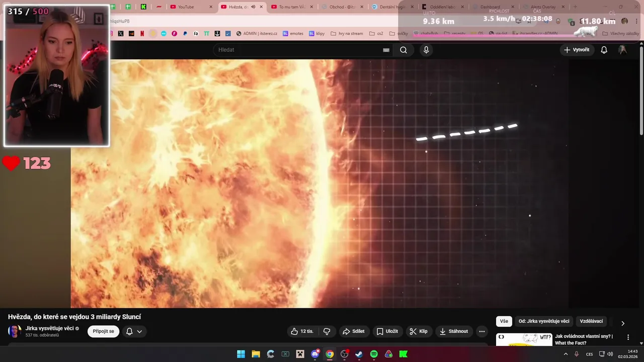Open Steam from the taskbar
Image resolution: width=644 pixels, height=362 pixels.
click(359, 354)
